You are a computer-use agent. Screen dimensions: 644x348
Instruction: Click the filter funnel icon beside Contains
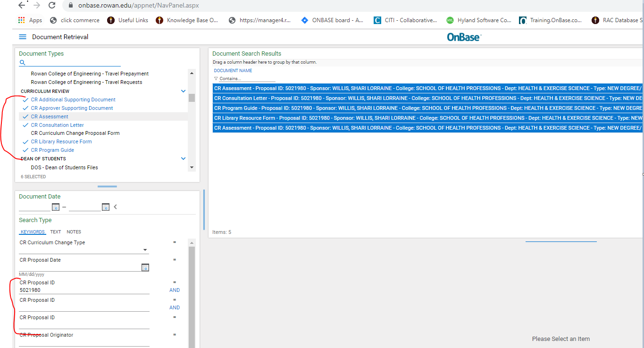(216, 79)
